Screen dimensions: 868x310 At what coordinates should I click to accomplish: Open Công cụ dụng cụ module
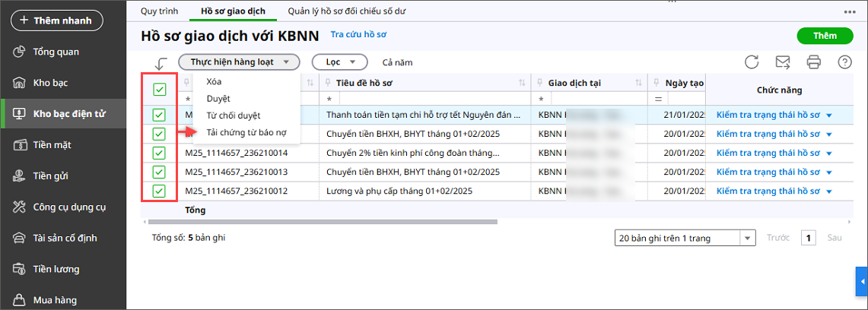click(x=69, y=207)
